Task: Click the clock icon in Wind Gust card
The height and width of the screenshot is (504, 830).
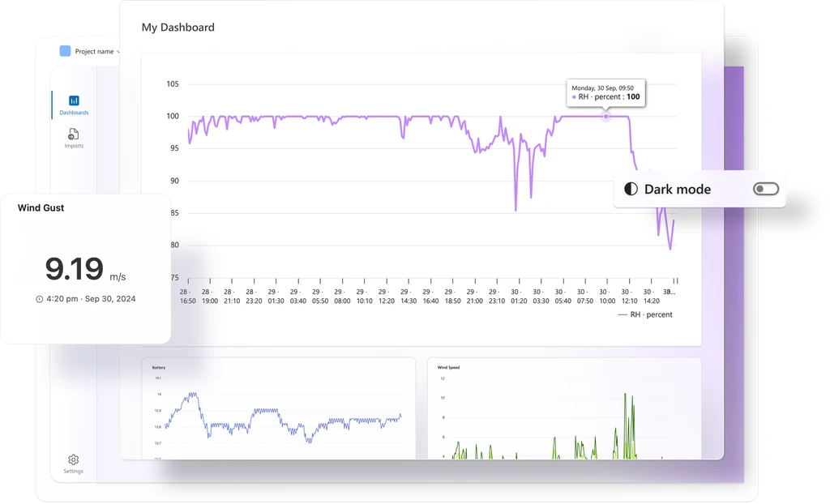Action: coord(39,299)
